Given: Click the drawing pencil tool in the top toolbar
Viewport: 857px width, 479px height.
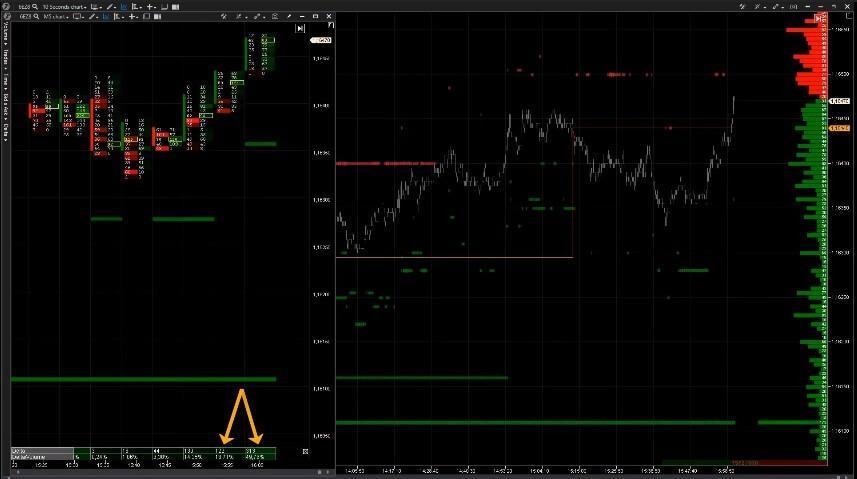Looking at the screenshot, I should 109,6.
